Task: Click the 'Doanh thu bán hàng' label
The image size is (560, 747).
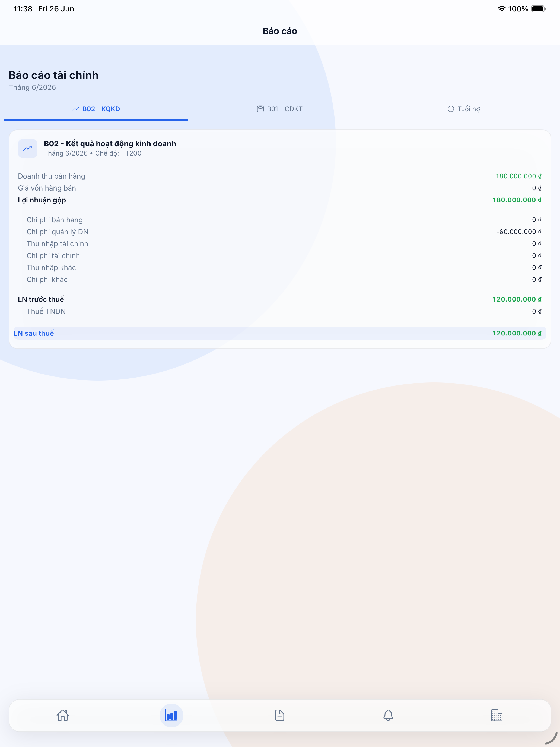Action: 52,176
